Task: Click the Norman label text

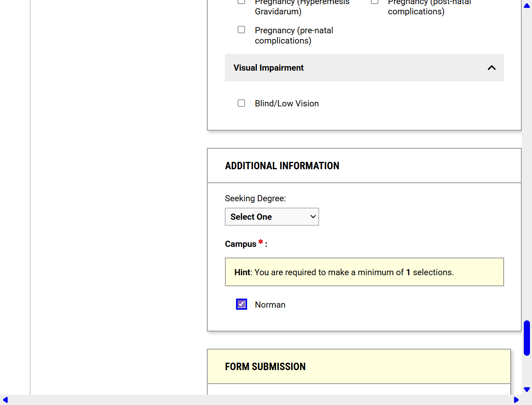Action: [270, 305]
